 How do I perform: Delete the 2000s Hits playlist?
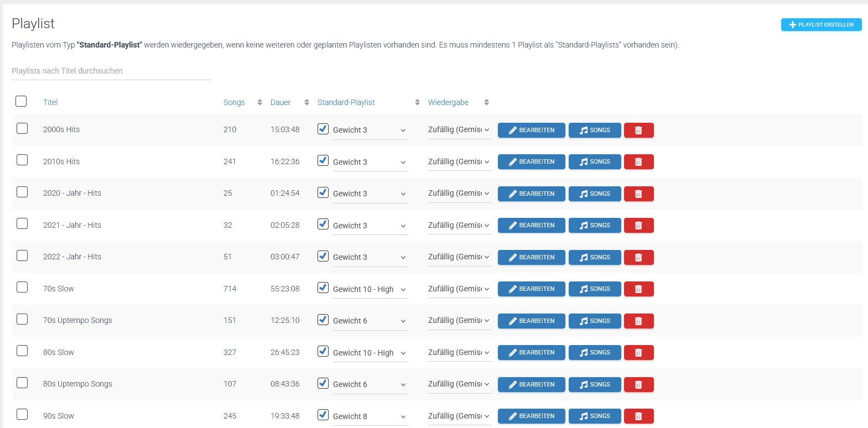[x=638, y=131]
